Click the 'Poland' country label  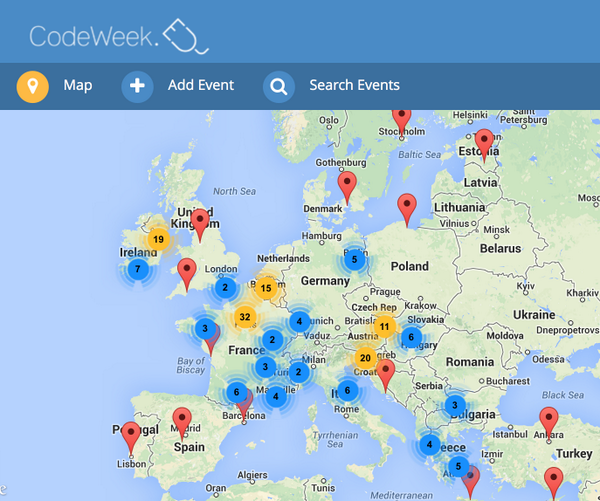409,266
